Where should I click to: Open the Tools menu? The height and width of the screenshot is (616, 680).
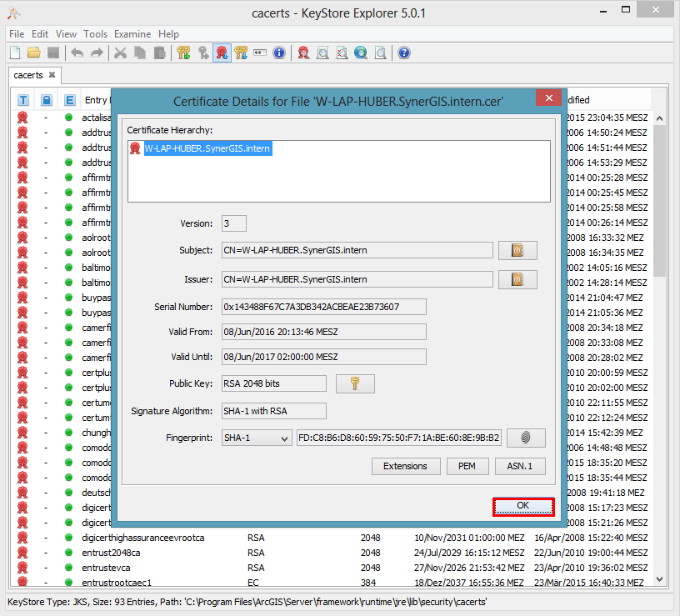coord(95,34)
